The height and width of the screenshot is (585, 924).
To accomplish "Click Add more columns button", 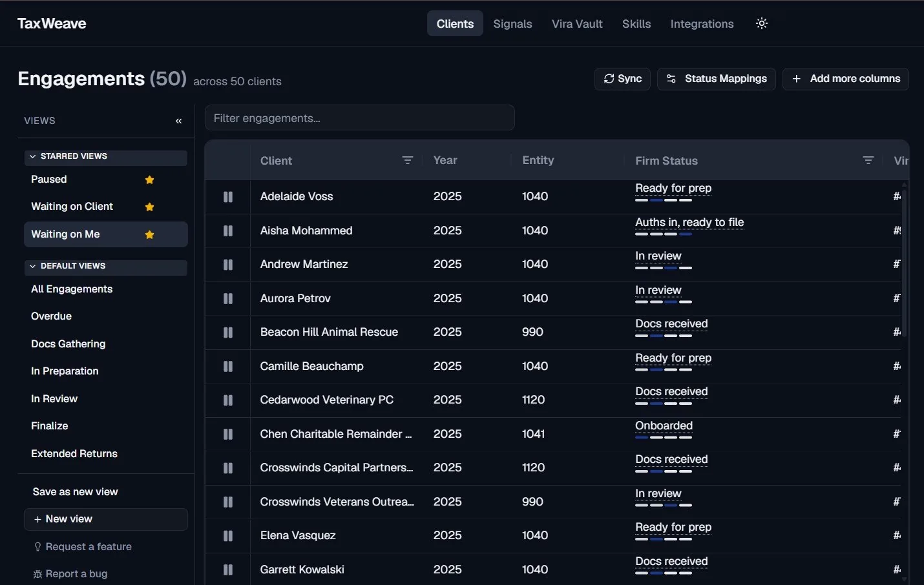I will coord(846,79).
